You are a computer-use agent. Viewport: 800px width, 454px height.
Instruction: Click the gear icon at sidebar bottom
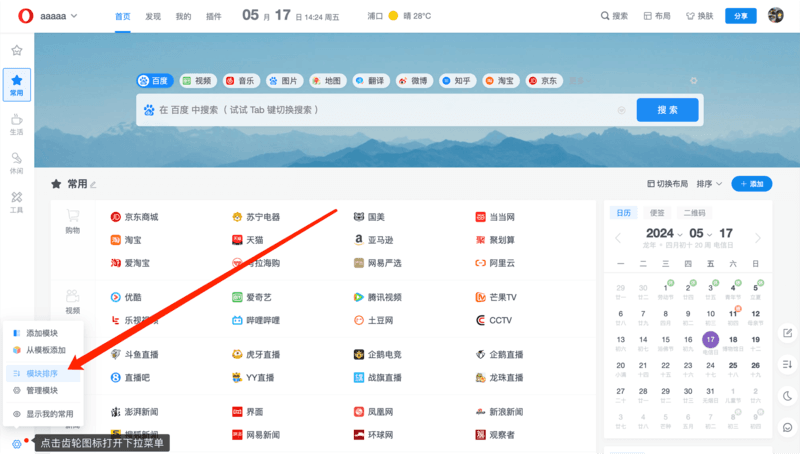click(x=16, y=444)
